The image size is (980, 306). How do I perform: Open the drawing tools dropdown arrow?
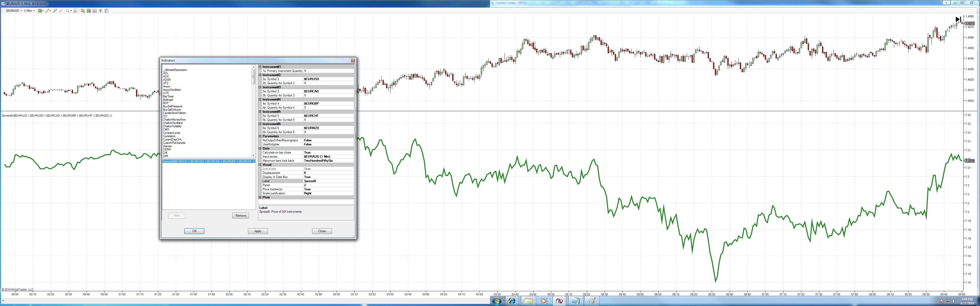click(50, 11)
